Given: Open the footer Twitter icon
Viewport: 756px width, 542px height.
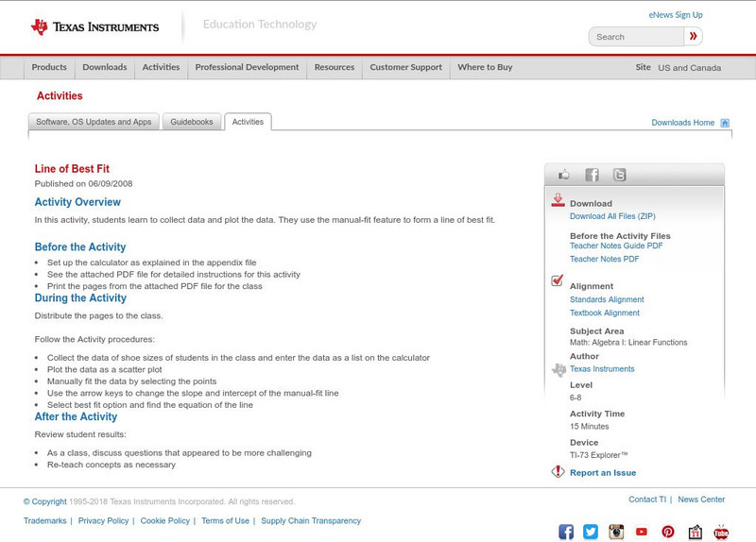Looking at the screenshot, I should 591,532.
